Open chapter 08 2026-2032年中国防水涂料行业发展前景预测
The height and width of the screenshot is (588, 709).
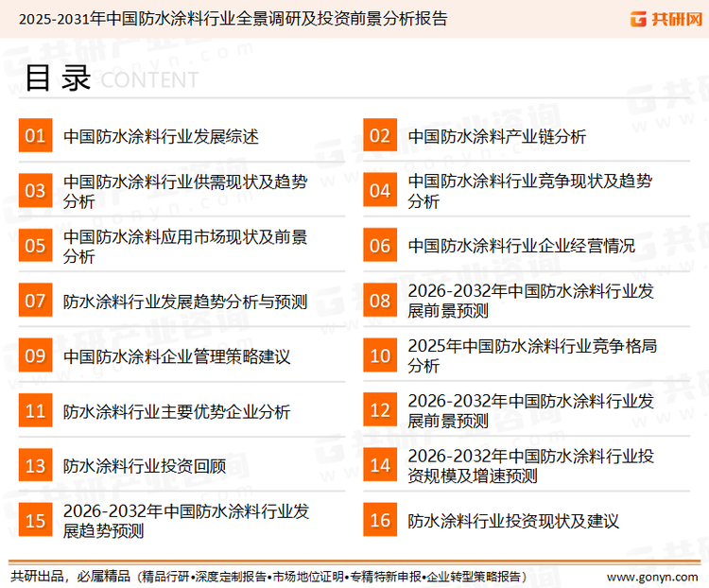tap(531, 301)
